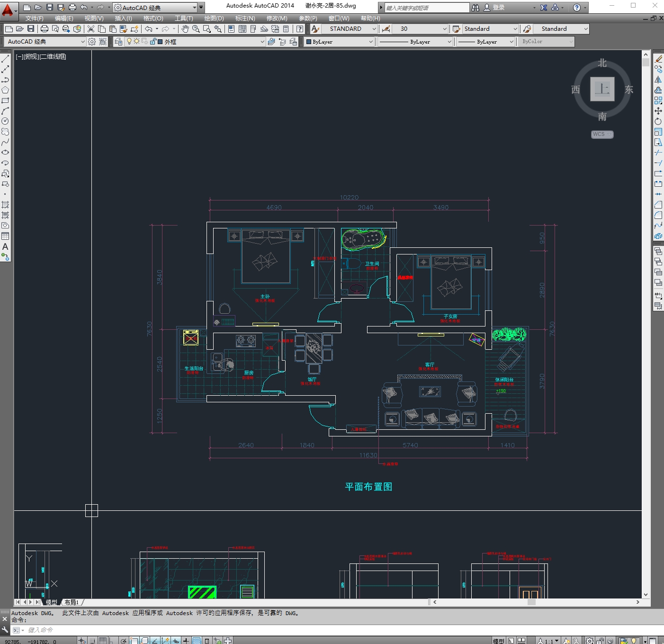Select the Move modify tool
The image size is (664, 644).
[x=658, y=111]
